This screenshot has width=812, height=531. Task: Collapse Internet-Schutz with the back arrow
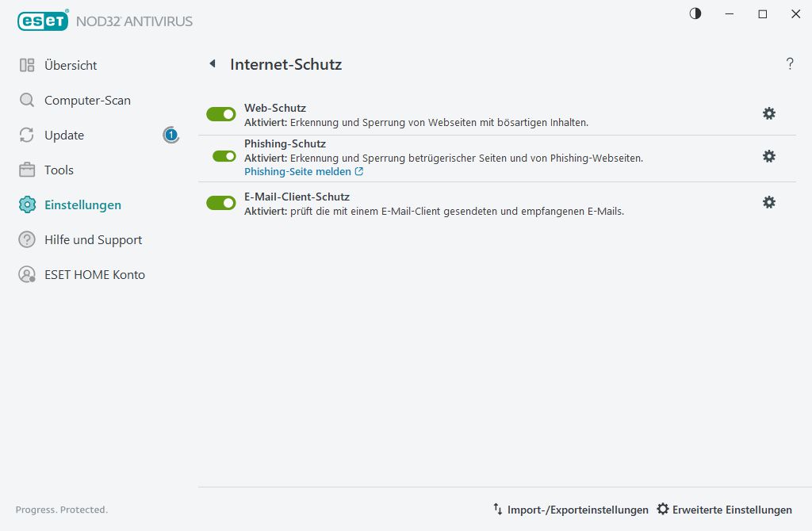(x=212, y=64)
